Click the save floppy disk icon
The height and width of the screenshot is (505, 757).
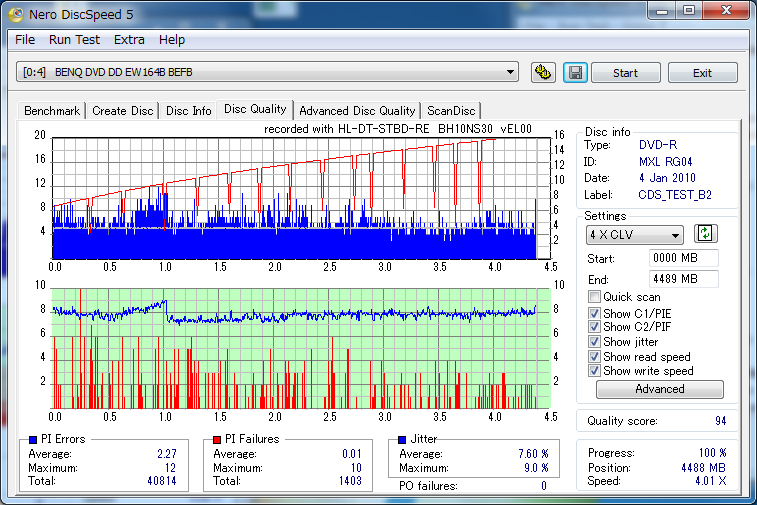[574, 73]
